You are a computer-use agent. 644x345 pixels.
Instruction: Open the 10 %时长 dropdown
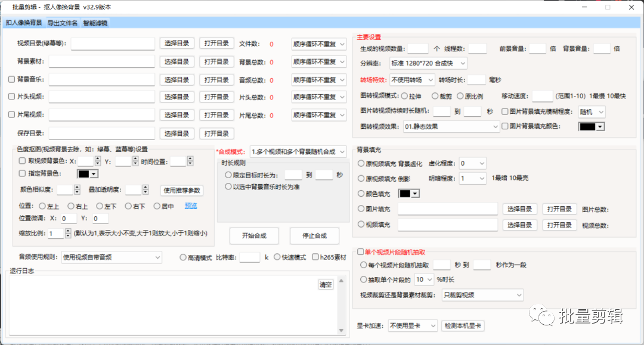423,280
